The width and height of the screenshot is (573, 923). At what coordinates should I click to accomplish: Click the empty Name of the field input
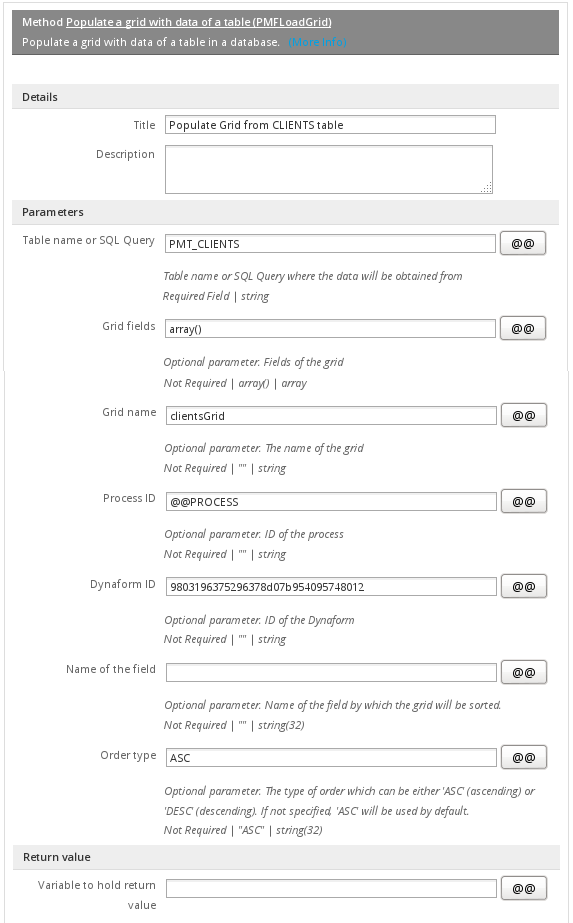tap(332, 673)
